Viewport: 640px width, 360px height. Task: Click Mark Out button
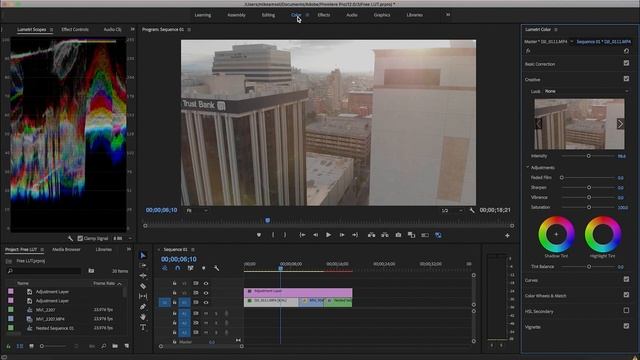(285, 235)
